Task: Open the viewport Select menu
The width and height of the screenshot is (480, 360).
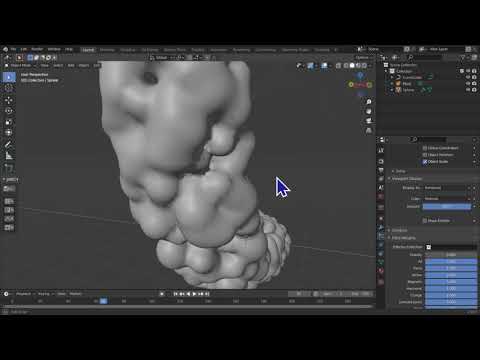Action: [58, 65]
